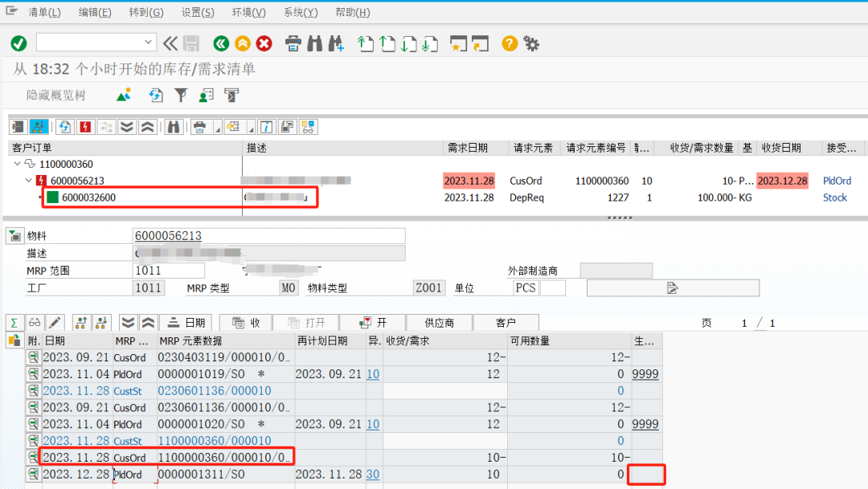Open the 帮助(H) menu

pos(353,12)
